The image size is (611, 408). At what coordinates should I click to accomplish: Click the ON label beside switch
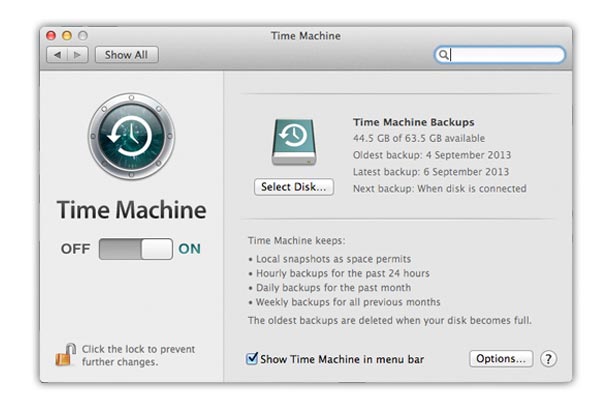click(189, 249)
